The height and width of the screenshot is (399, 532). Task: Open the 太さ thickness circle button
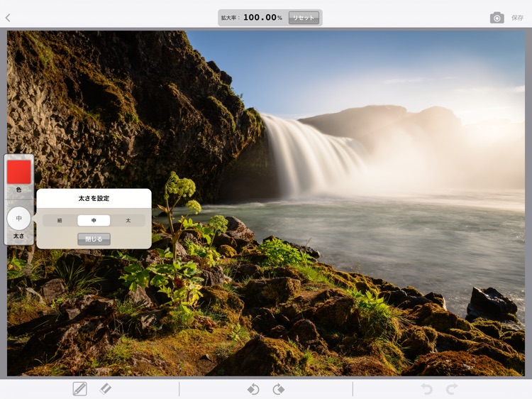(x=19, y=219)
